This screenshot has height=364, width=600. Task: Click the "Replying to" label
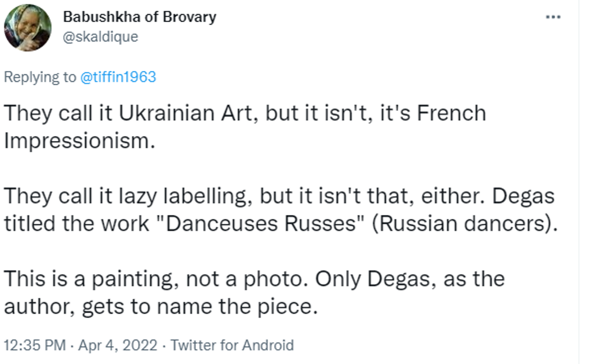click(40, 77)
